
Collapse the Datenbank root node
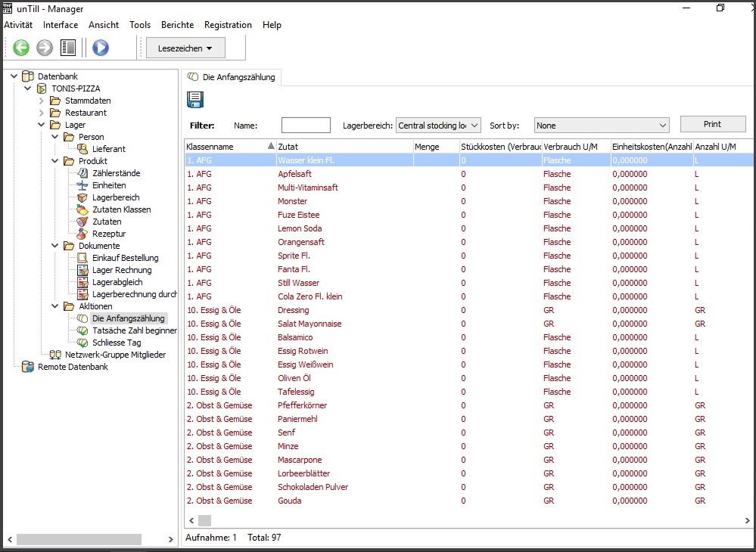tap(14, 76)
